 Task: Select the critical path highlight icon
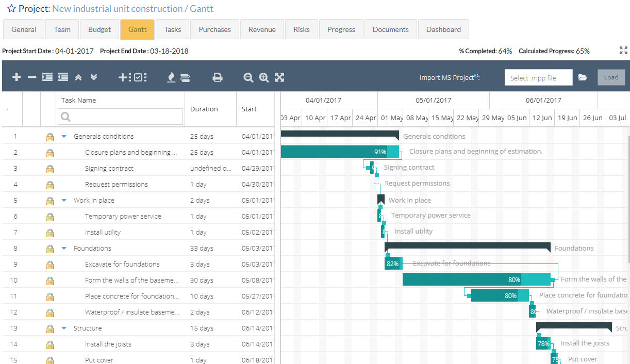171,77
